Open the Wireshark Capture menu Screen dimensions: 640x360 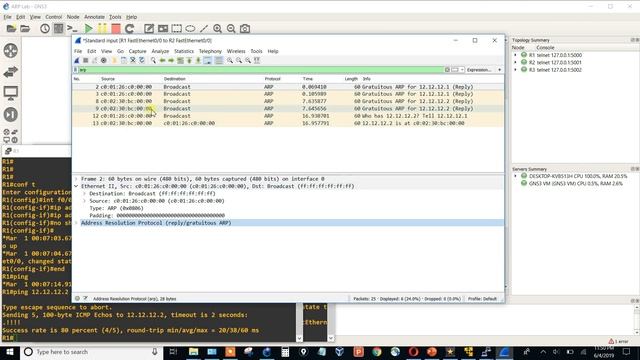tap(138, 51)
